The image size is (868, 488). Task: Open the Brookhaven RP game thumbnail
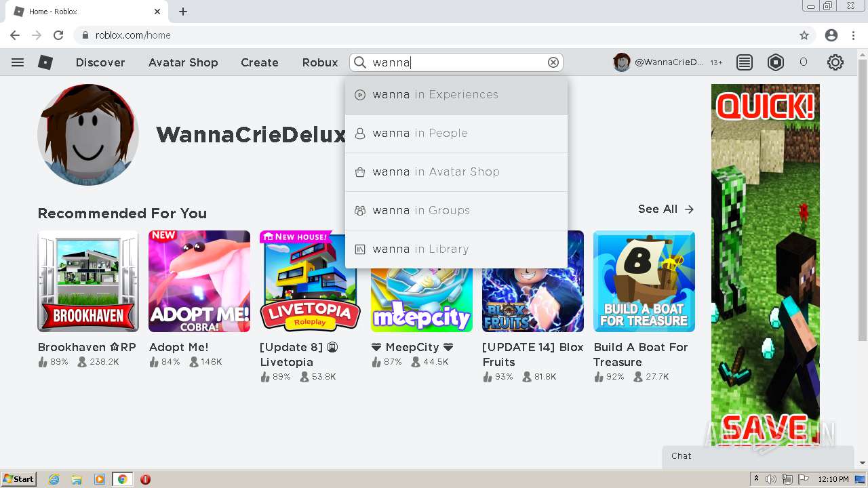point(88,281)
